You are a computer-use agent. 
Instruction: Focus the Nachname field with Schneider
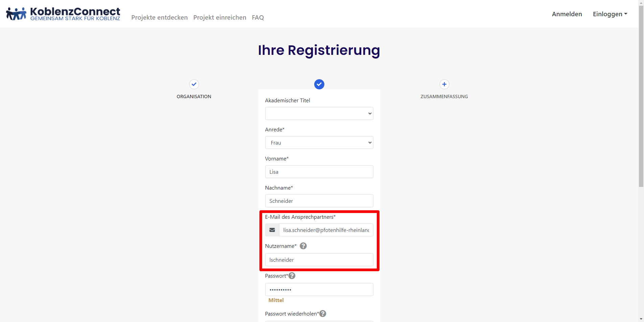point(319,201)
